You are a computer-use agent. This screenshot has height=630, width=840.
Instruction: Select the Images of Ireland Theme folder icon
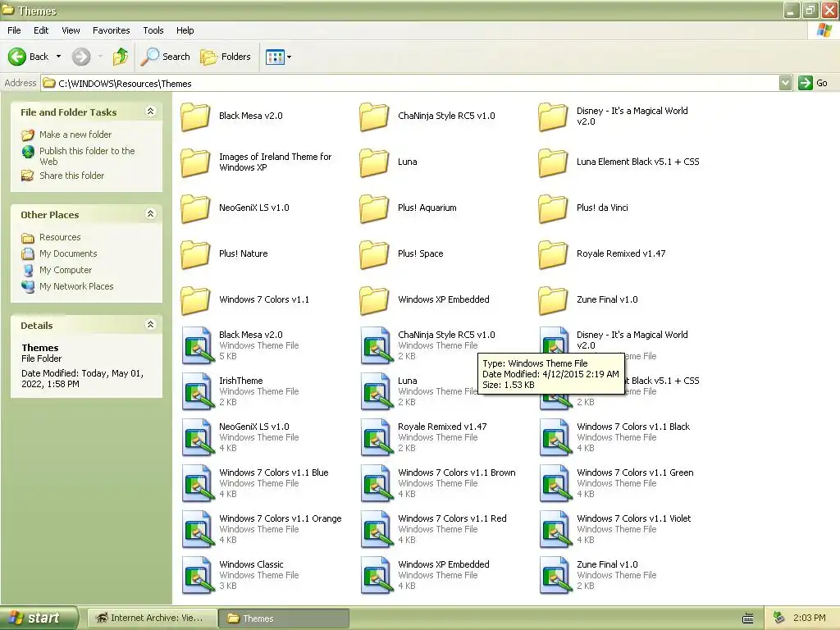(x=195, y=162)
